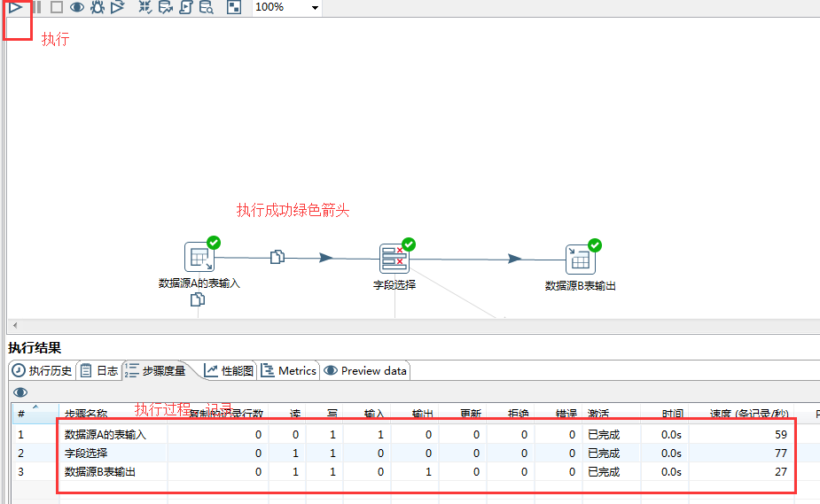
Task: Click hop arrow between 字段选择 and 数据源B表输出
Action: pos(514,259)
